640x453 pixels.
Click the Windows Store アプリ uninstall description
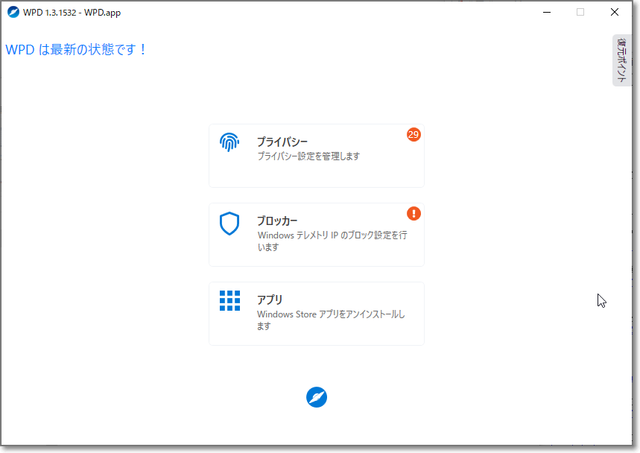[x=330, y=319]
